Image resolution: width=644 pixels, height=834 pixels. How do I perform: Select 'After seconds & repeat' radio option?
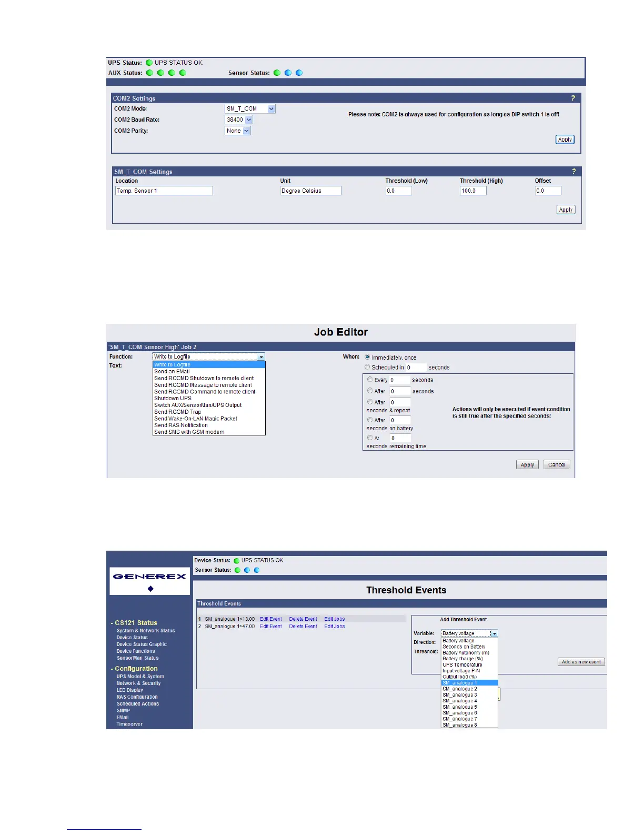370,402
